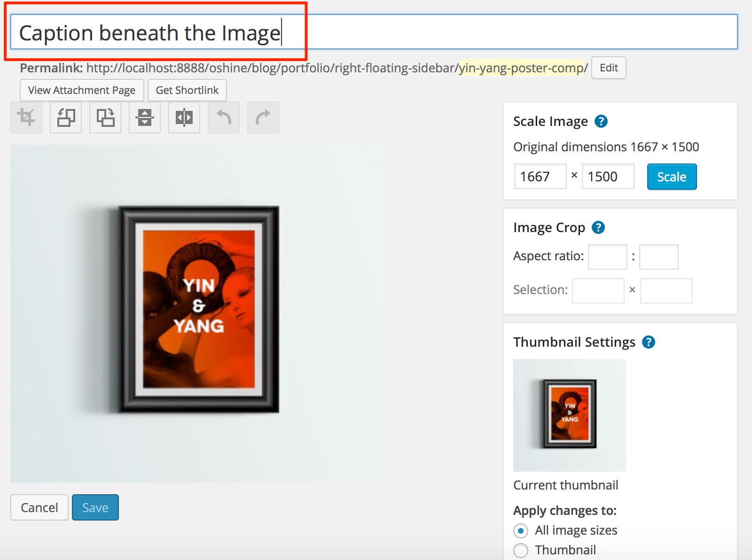Save the image edits

[x=95, y=507]
